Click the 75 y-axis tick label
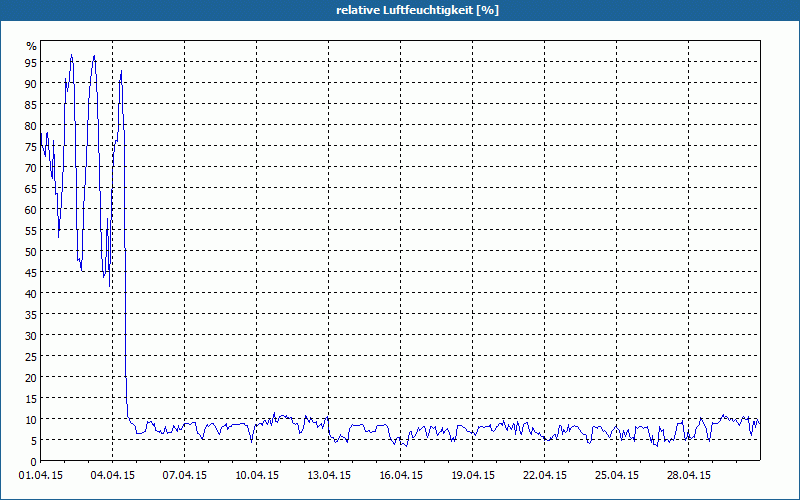This screenshot has height=500, width=800. click(30, 147)
